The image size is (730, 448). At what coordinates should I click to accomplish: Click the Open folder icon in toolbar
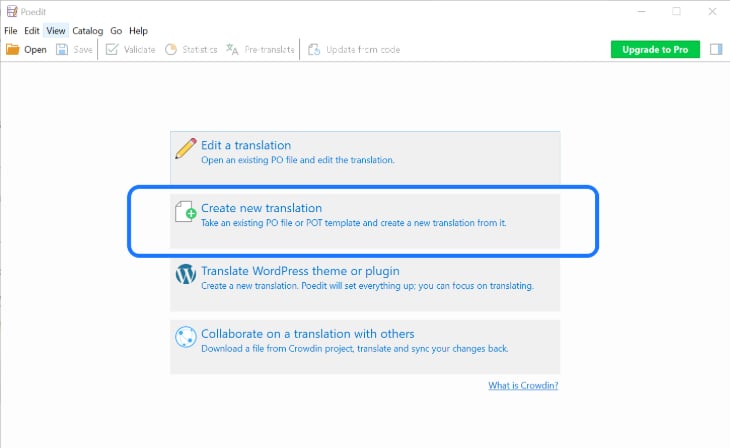[12, 49]
